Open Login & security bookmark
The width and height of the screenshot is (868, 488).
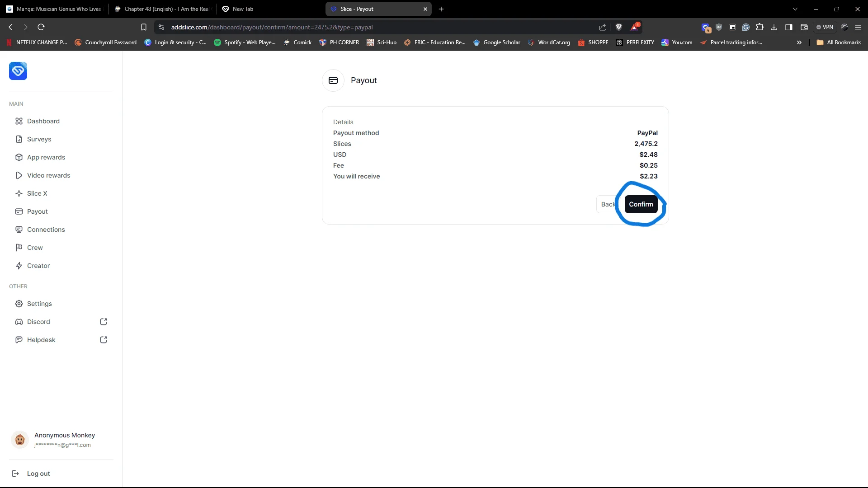[x=175, y=42]
